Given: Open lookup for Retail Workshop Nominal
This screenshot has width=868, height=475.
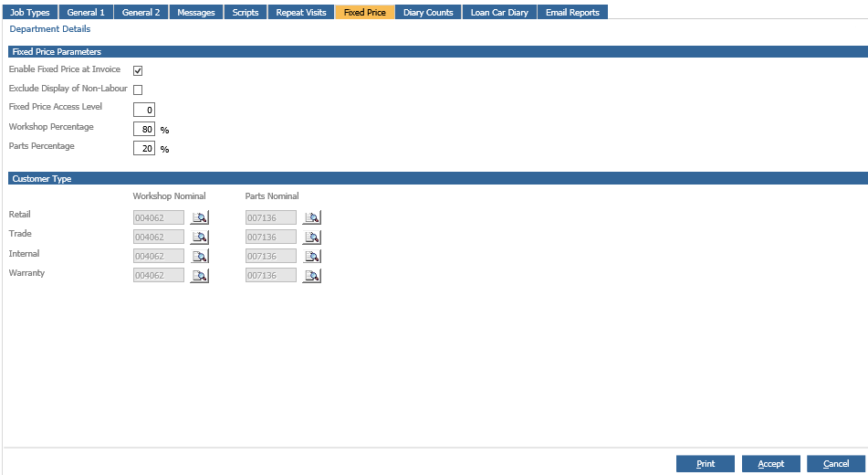Looking at the screenshot, I should [199, 217].
